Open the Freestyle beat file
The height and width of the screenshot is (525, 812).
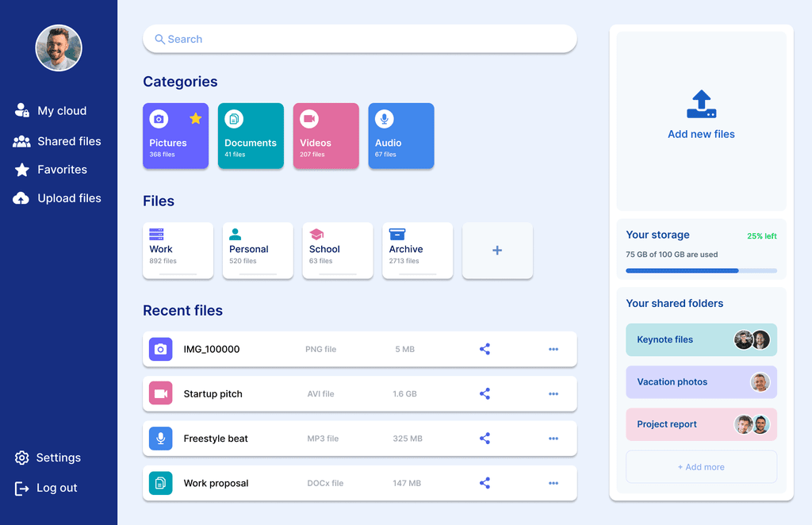point(360,439)
